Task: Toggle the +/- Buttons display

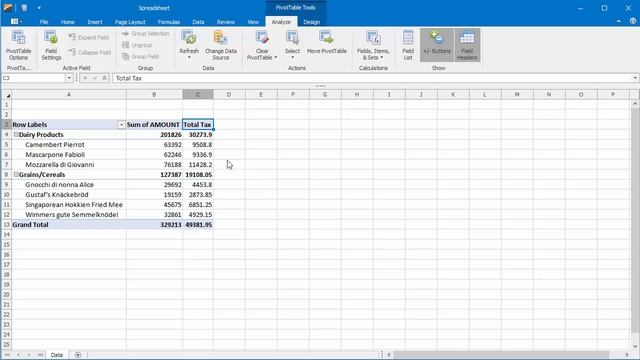Action: pyautogui.click(x=437, y=45)
